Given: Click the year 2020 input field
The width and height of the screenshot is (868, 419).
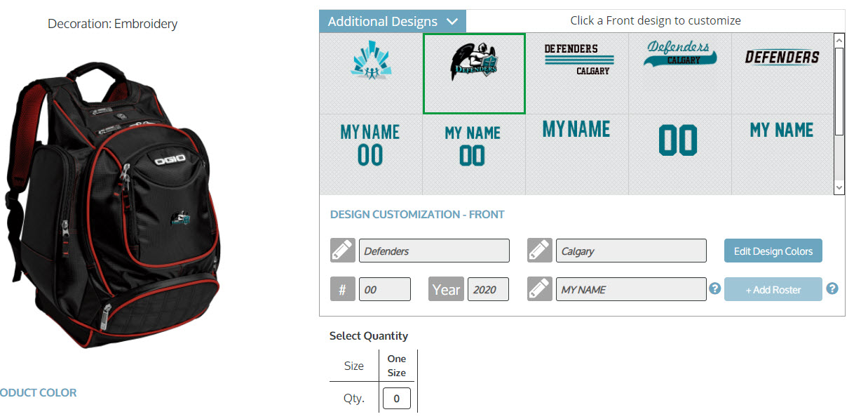Looking at the screenshot, I should tap(488, 289).
